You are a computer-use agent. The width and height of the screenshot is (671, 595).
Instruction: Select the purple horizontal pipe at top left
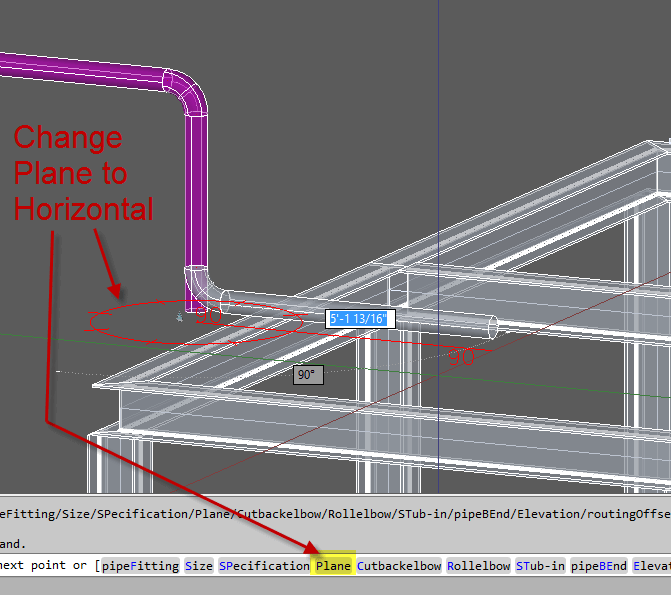click(x=80, y=77)
